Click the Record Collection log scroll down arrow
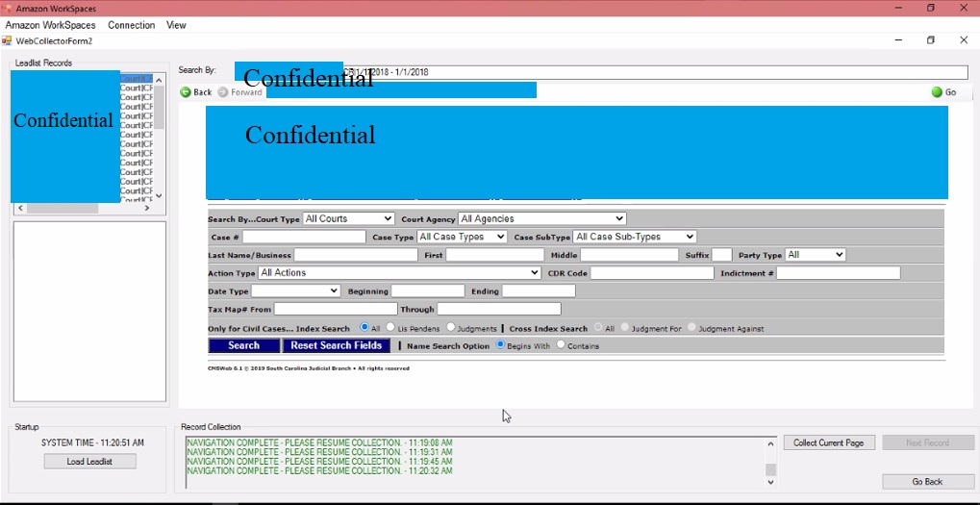This screenshot has height=505, width=980. [x=770, y=482]
